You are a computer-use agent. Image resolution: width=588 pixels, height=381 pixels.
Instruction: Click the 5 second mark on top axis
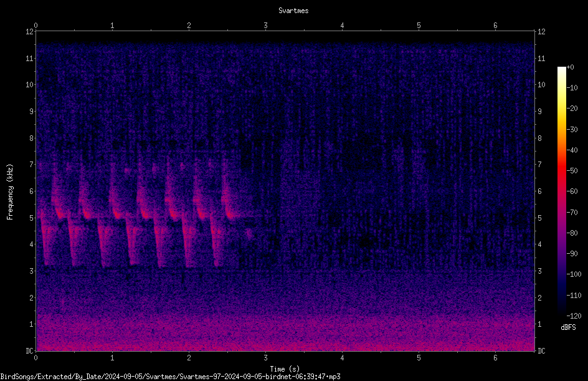[419, 26]
